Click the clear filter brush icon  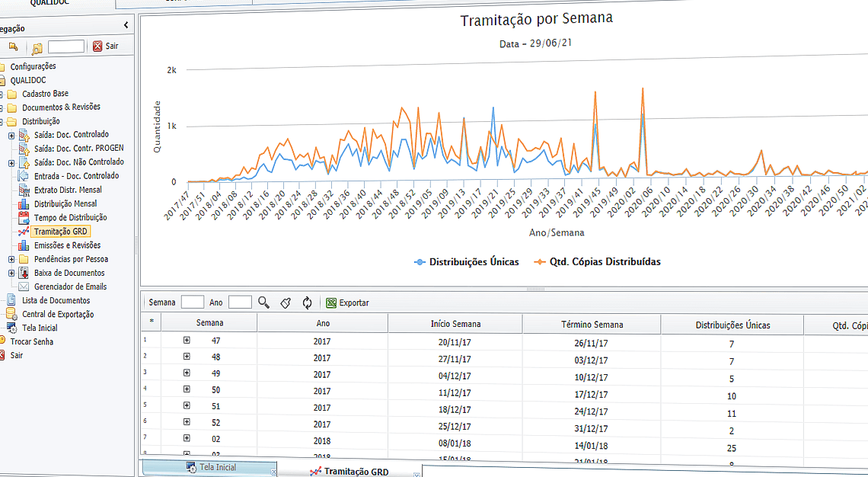tap(286, 302)
